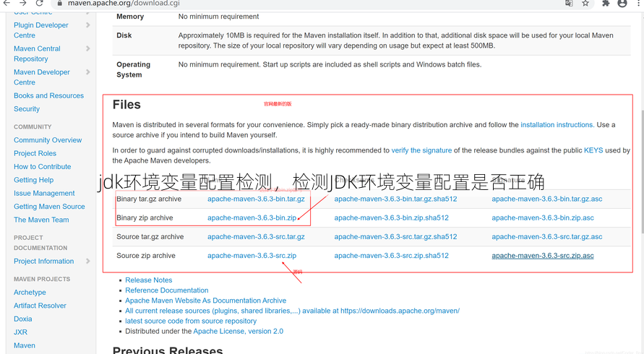Open Plugin Developer Centre sidebar link
The width and height of the screenshot is (644, 354).
point(41,30)
